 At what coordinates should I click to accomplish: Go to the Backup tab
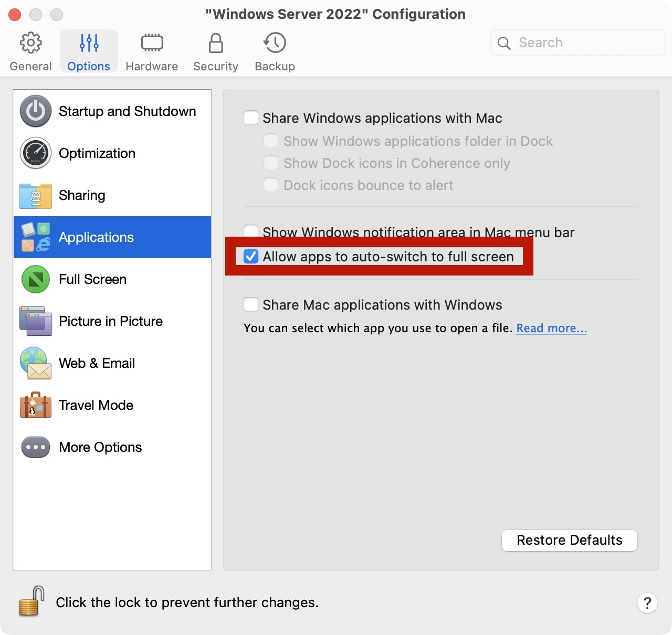pos(275,51)
